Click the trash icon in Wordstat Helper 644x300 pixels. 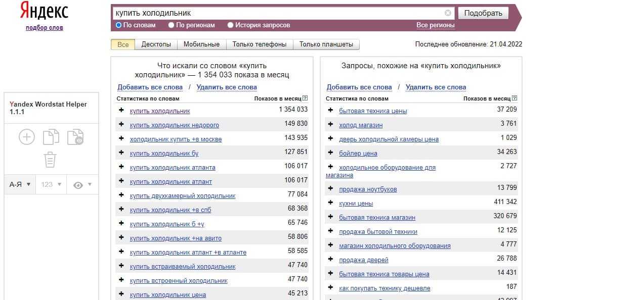click(50, 160)
